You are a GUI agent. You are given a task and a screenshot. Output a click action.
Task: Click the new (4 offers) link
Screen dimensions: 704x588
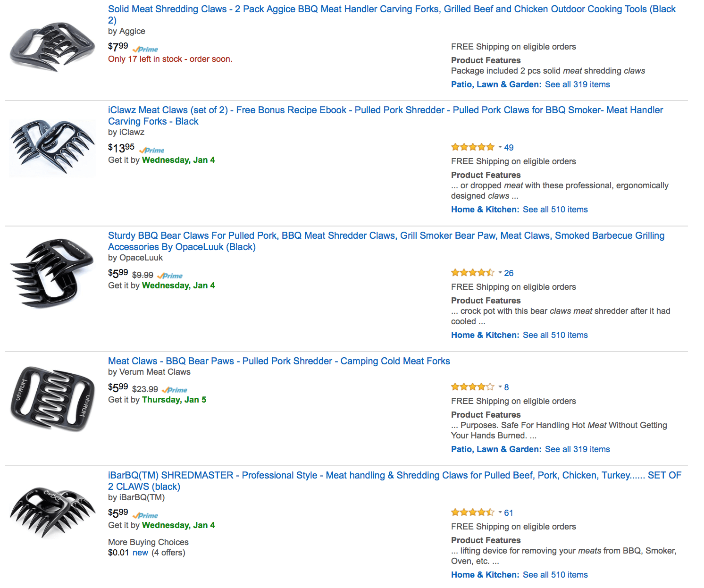pos(140,552)
